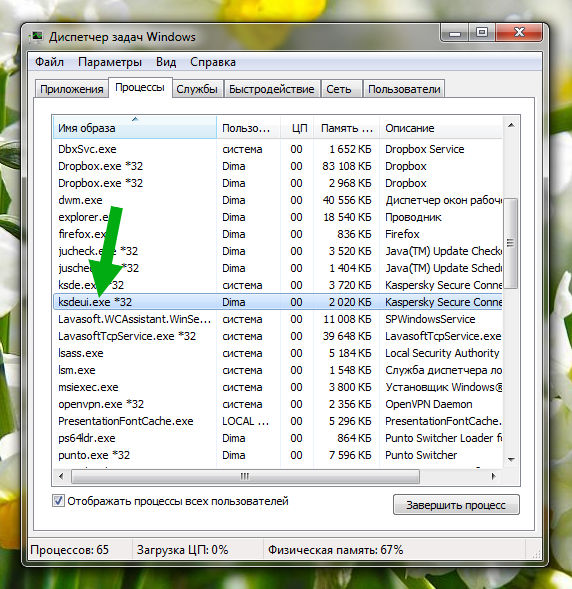This screenshot has height=589, width=572.
Task: Sort by Имя образа column header
Action: point(135,128)
